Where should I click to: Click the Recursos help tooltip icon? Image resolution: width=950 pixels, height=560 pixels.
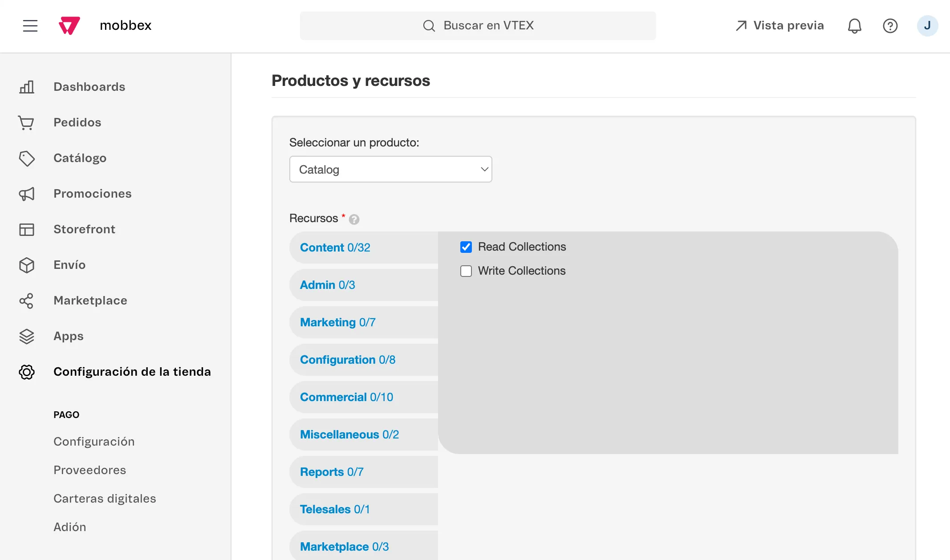click(x=354, y=219)
